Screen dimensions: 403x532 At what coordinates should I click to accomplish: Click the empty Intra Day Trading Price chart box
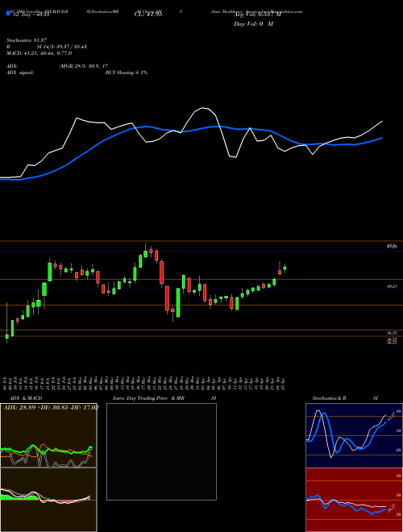click(x=161, y=451)
